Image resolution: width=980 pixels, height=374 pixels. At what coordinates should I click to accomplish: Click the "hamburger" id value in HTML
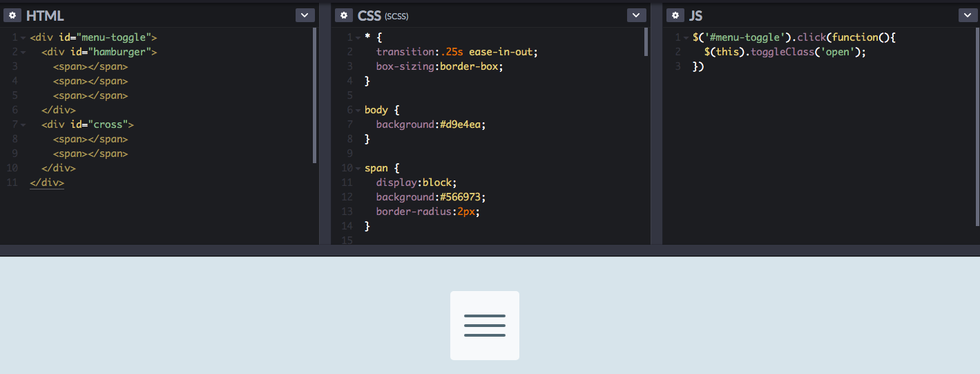coord(119,52)
